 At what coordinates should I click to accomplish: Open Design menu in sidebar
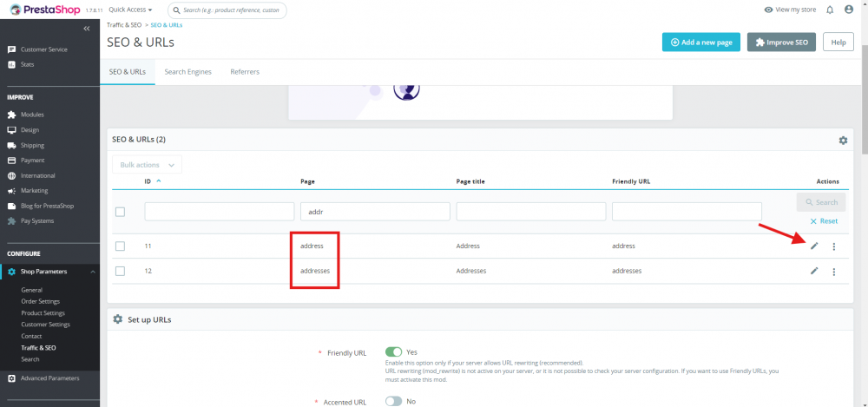click(x=30, y=130)
